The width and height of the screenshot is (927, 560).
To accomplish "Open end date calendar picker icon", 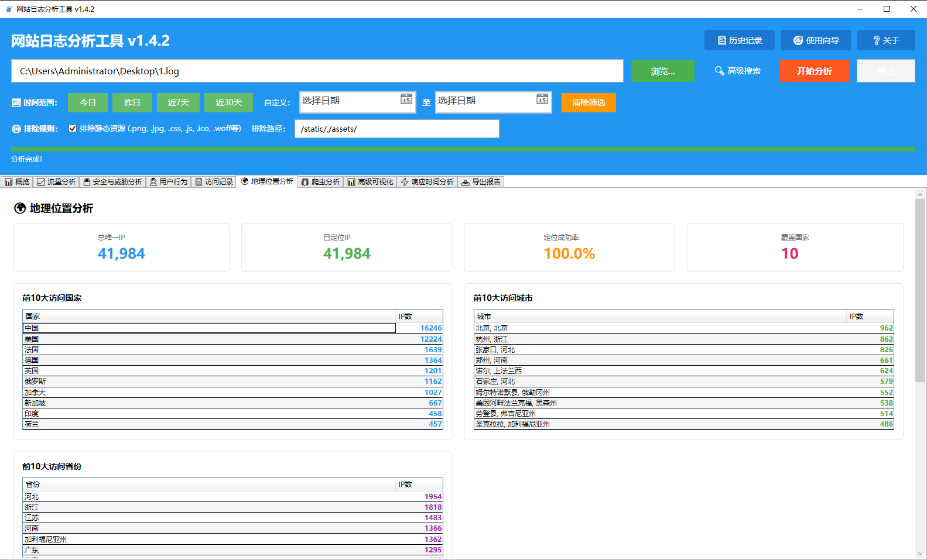I will tap(542, 99).
